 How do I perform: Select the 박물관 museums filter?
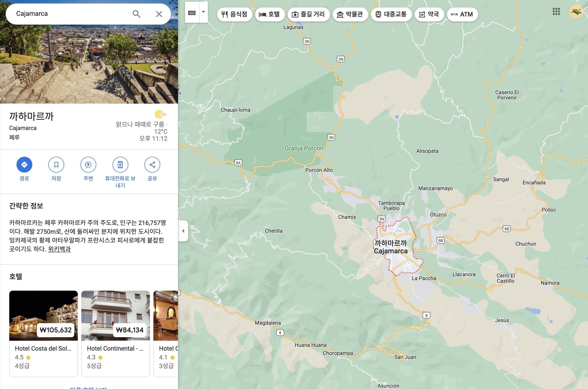350,14
